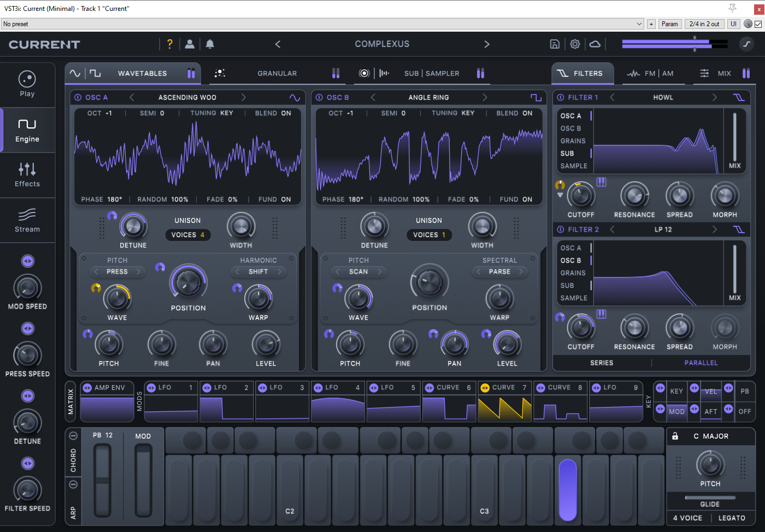Select the Engine icon in the sidebar
Image resolution: width=765 pixels, height=532 pixels.
point(27,129)
